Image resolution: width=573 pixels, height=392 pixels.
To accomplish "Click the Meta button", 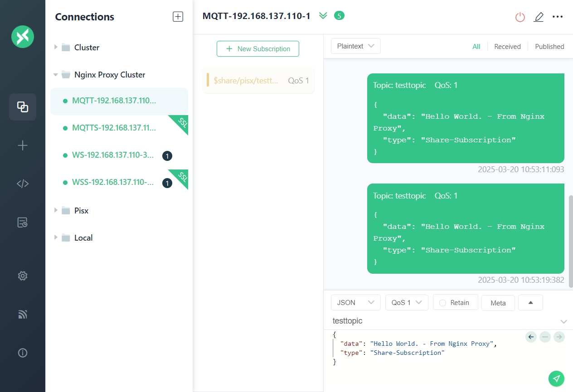I will [498, 303].
